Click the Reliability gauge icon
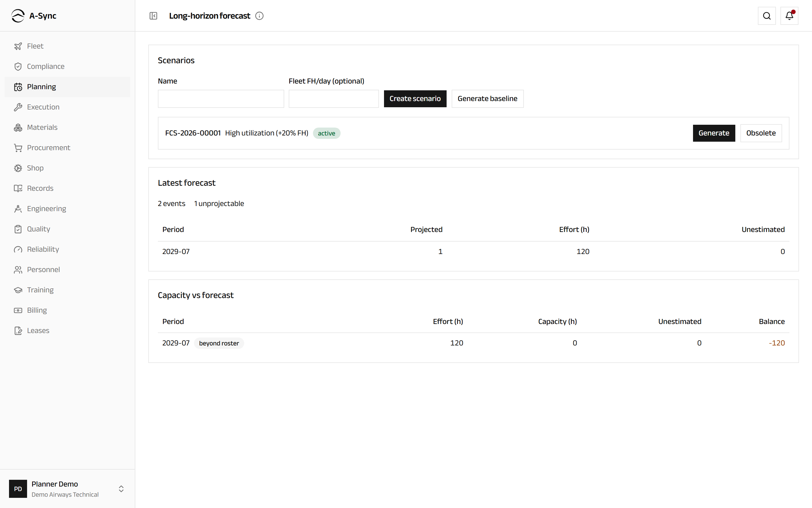 18,249
